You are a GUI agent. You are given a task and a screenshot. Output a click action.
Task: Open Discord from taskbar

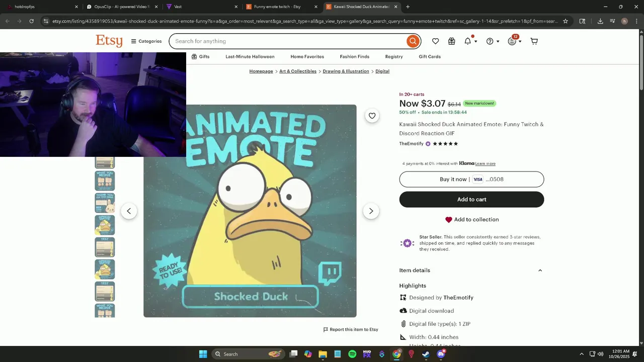coord(441,354)
